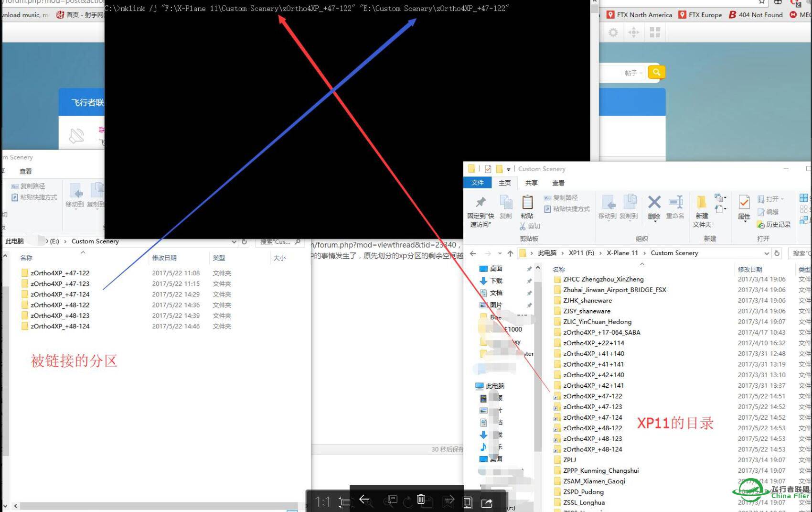Screen dimensions: 812x512
Task: Open the 文件 tab in right Explorer
Action: [x=477, y=183]
